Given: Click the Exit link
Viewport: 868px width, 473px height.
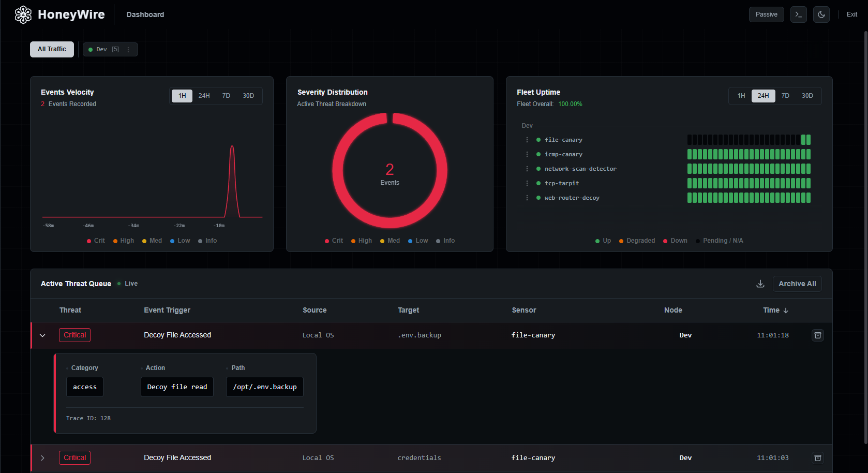Looking at the screenshot, I should [852, 14].
